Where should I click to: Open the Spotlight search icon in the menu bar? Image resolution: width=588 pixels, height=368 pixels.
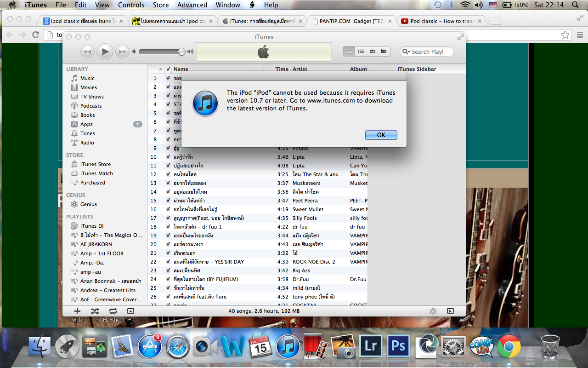(575, 5)
